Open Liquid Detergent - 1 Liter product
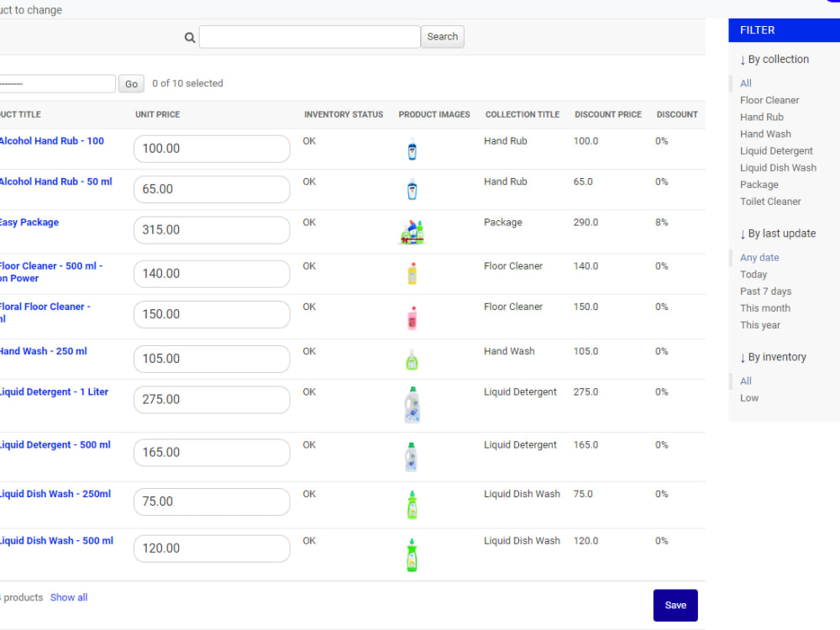Image resolution: width=840 pixels, height=630 pixels. pos(54,392)
